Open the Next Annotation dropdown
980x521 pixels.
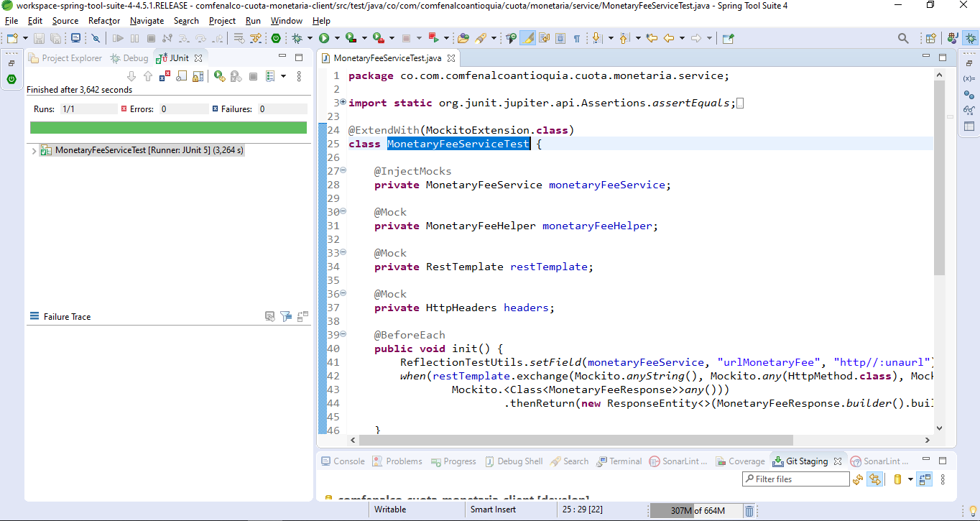point(611,38)
